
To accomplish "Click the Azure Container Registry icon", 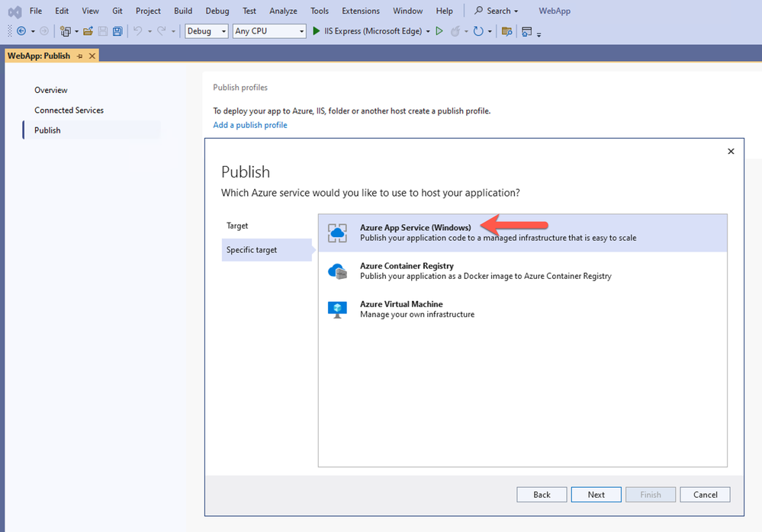I will (x=338, y=271).
